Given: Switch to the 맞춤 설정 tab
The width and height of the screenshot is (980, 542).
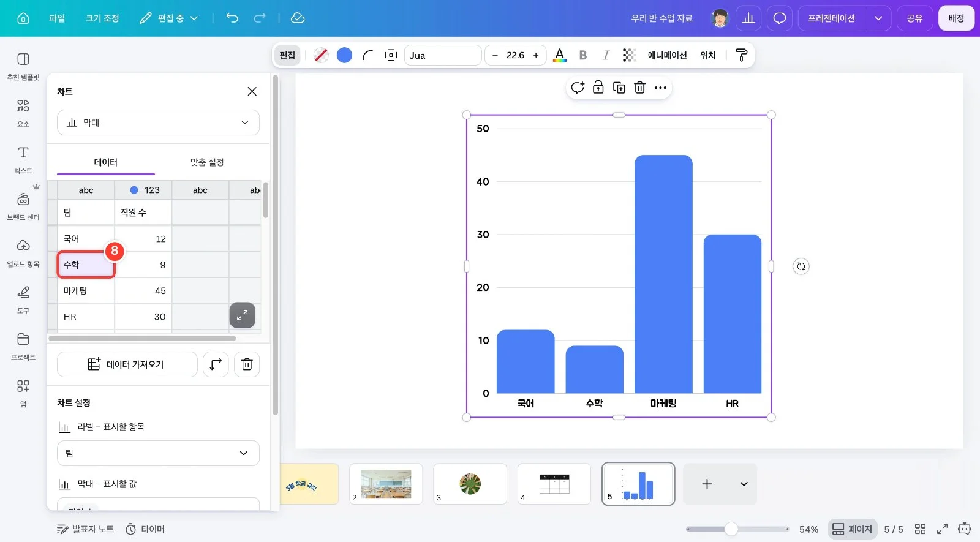Looking at the screenshot, I should 207,162.
